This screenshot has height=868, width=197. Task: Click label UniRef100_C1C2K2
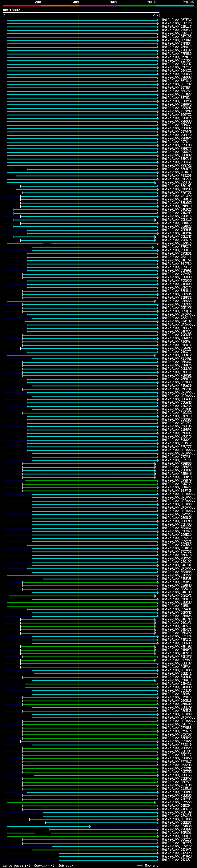[176, 575]
